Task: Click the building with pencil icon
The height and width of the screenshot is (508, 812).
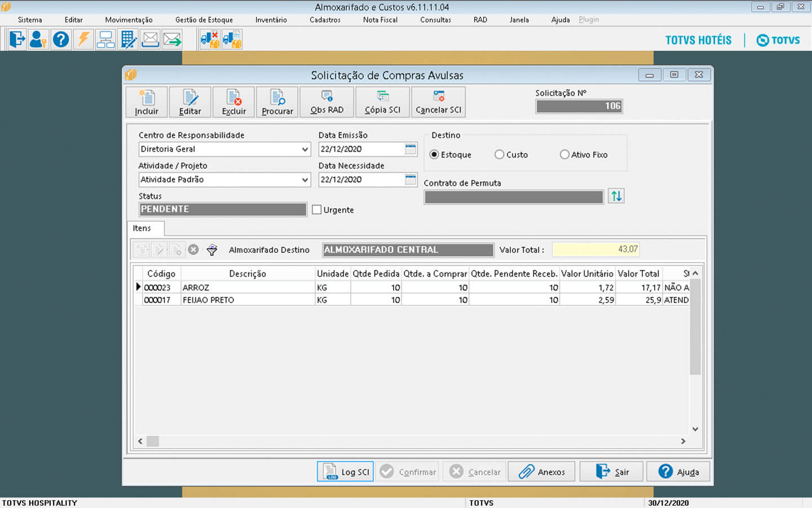Action: (x=128, y=40)
